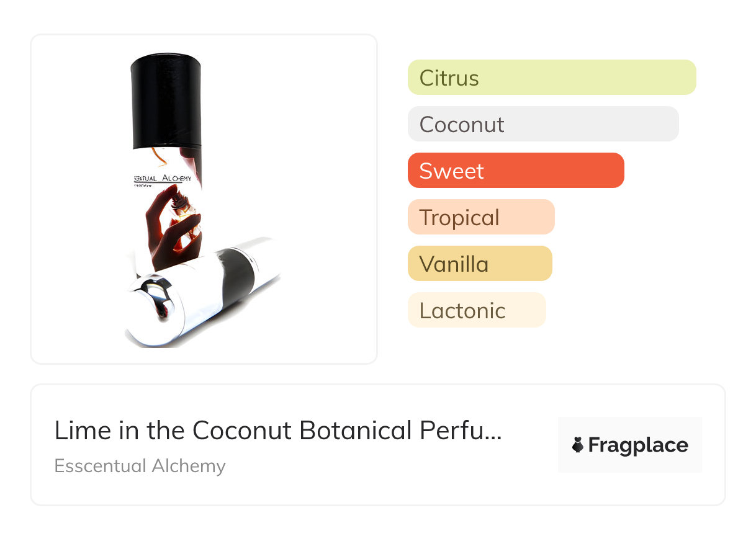Click the red Sweet accord bar
Image resolution: width=756 pixels, height=536 pixels.
[x=515, y=171]
